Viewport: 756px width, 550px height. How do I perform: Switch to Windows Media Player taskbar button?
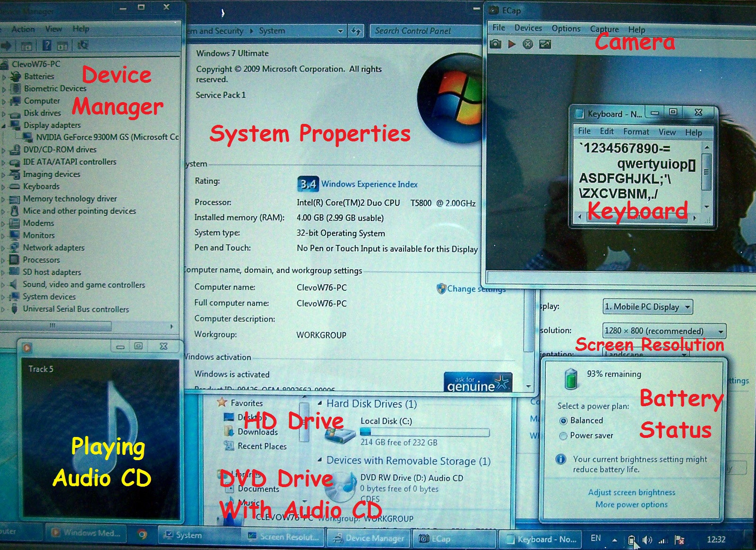pyautogui.click(x=86, y=533)
